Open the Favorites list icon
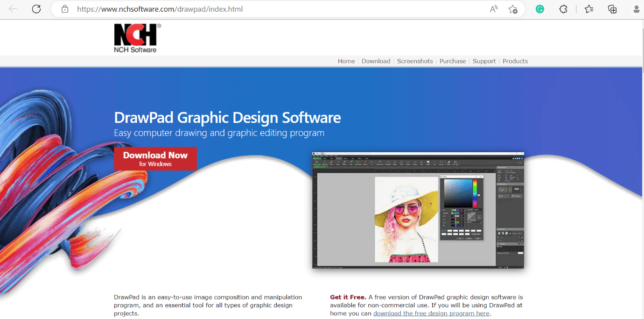Screen dimensions: 644x319 pos(589,9)
